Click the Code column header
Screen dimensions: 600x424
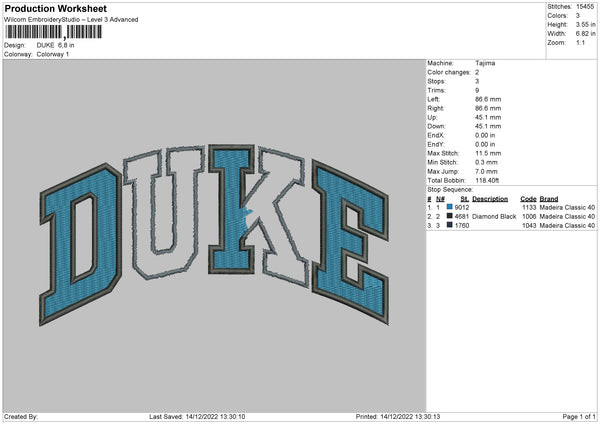pos(528,199)
